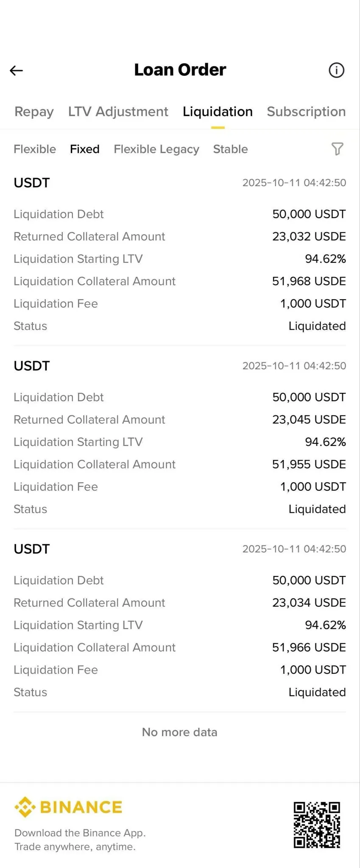Select the Flexible loan type filter
360x868 pixels.
35,149
